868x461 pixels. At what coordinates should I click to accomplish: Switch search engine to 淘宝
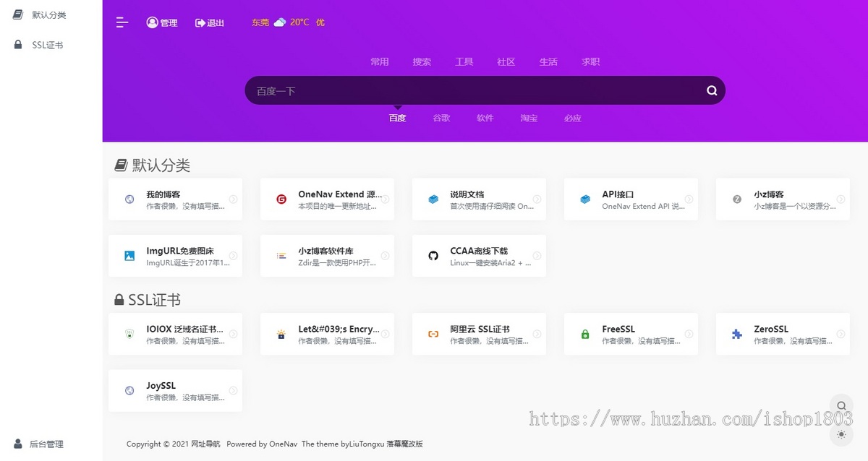pyautogui.click(x=529, y=118)
